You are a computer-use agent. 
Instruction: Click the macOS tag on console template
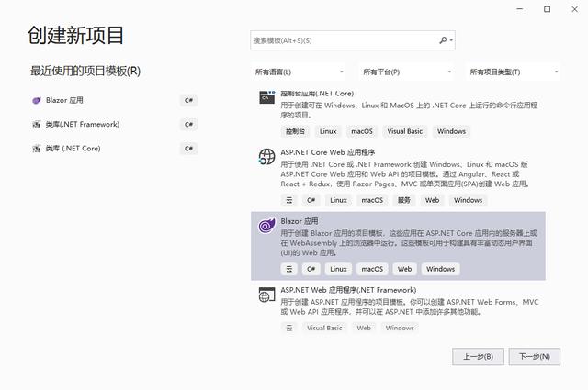click(x=362, y=131)
